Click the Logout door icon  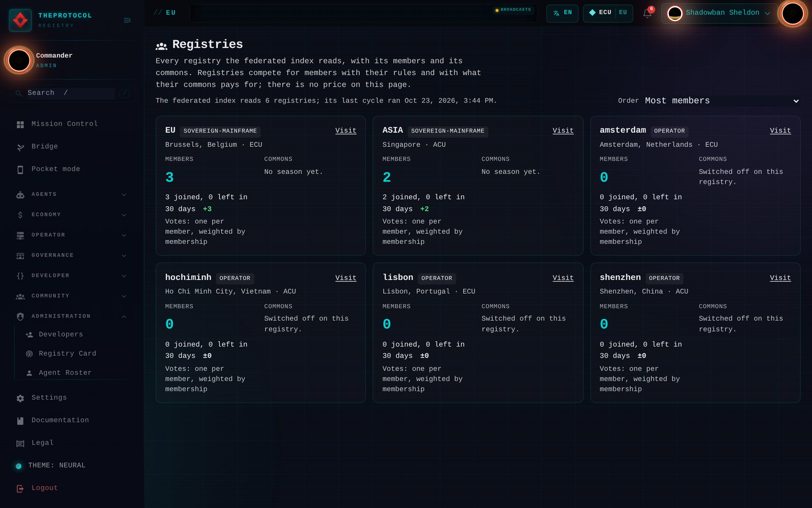(20, 489)
